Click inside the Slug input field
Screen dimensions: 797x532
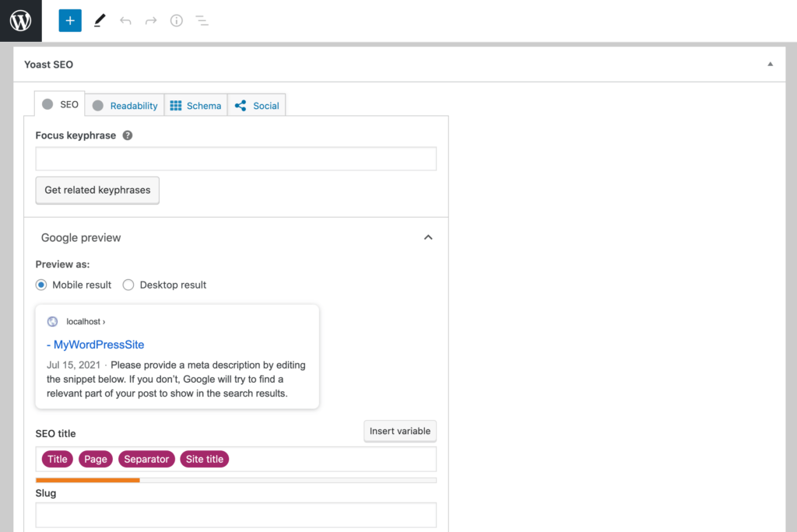(x=236, y=515)
